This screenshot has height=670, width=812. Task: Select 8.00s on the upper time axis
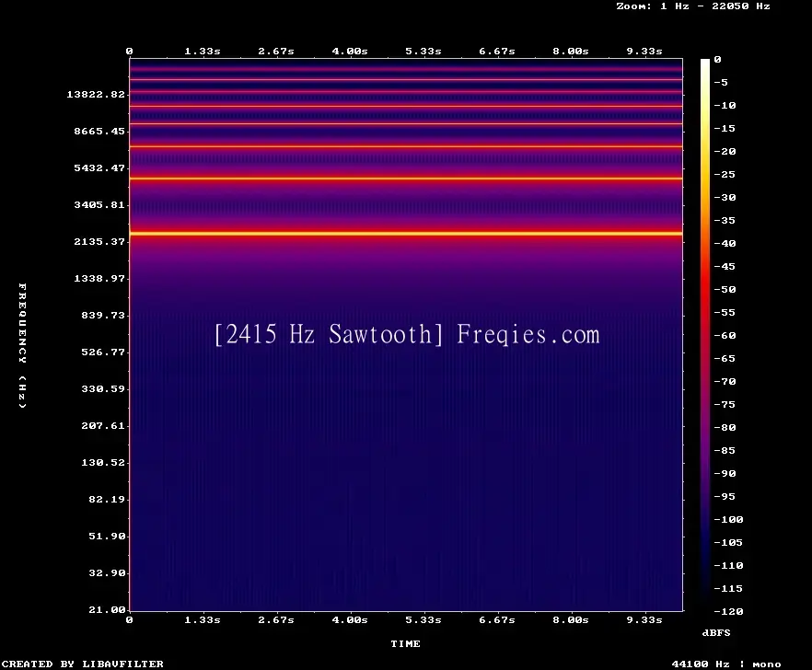(571, 52)
